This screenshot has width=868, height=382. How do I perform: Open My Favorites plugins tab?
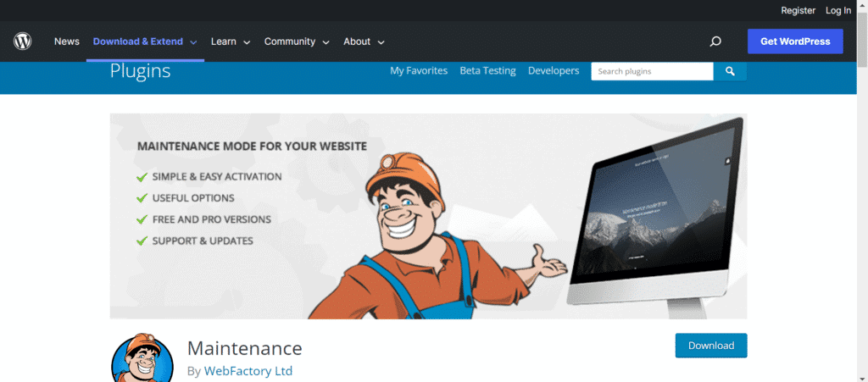[x=419, y=71]
